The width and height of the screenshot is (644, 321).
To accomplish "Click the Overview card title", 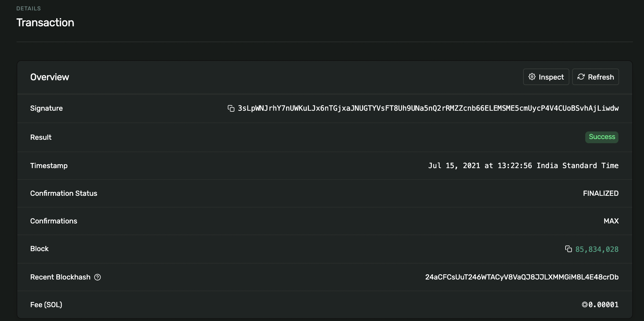I will click(50, 77).
